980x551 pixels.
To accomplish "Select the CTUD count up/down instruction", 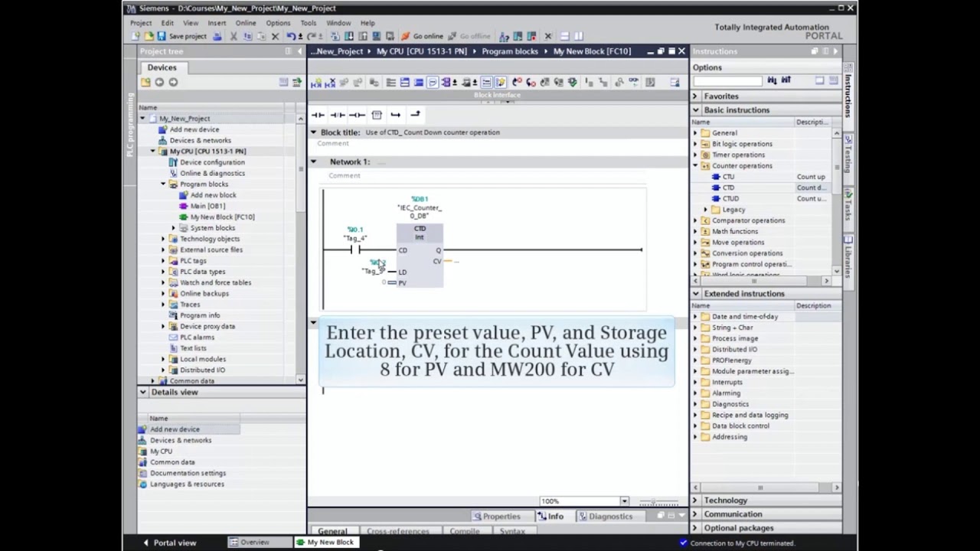I will (730, 198).
